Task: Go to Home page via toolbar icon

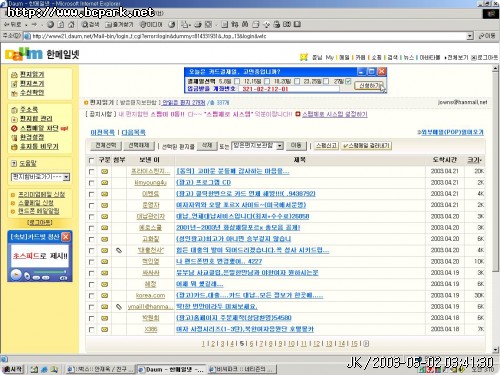Action: click(71, 24)
